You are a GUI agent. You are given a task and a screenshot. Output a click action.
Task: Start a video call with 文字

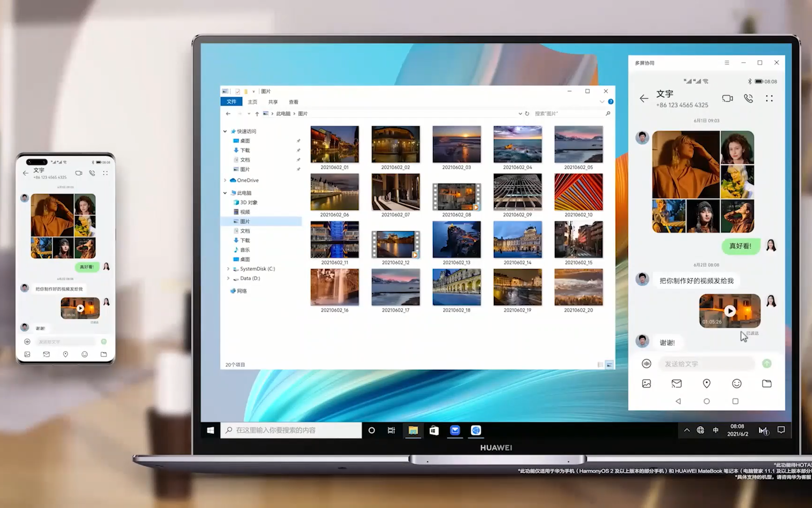(727, 98)
